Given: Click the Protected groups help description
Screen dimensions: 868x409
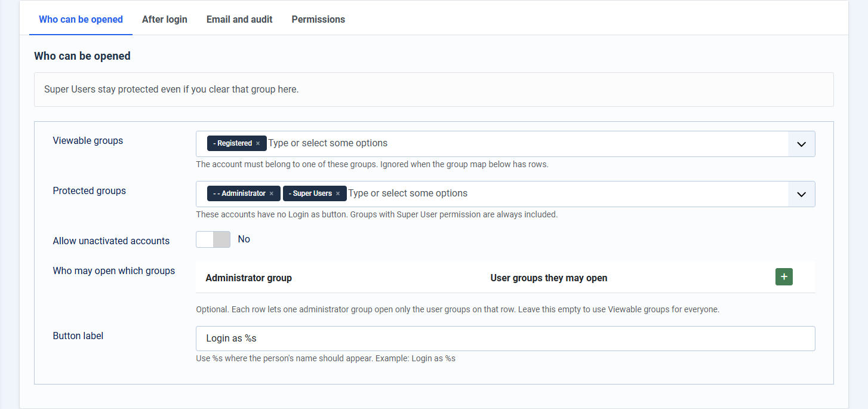Looking at the screenshot, I should 377,214.
